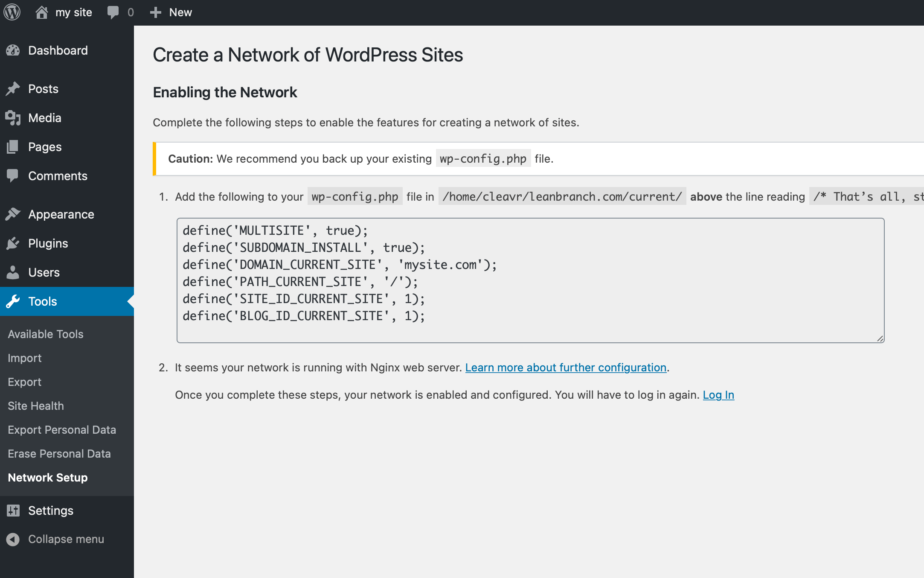
Task: Select the Posts sidebar icon
Action: (13, 88)
